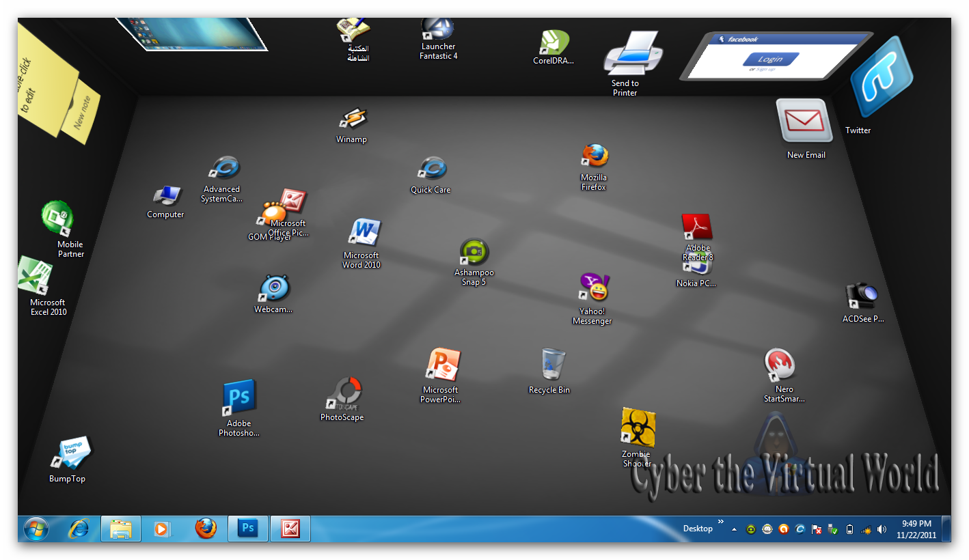Click the Login button on facebook widget
This screenshot has height=560, width=969.
pos(770,59)
